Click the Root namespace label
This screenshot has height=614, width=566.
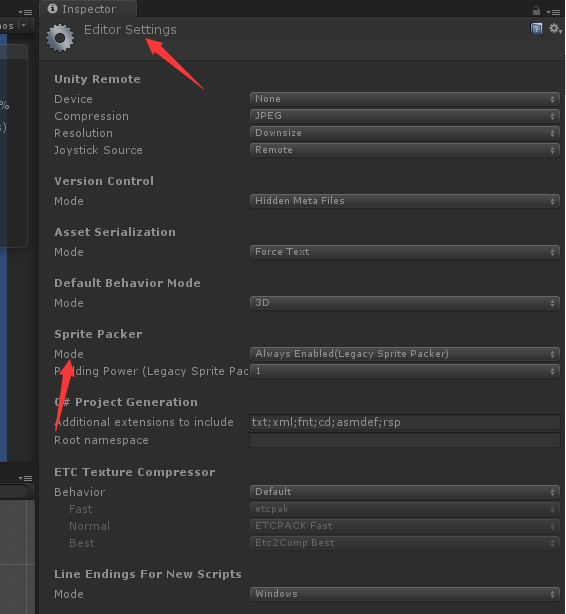tap(101, 441)
